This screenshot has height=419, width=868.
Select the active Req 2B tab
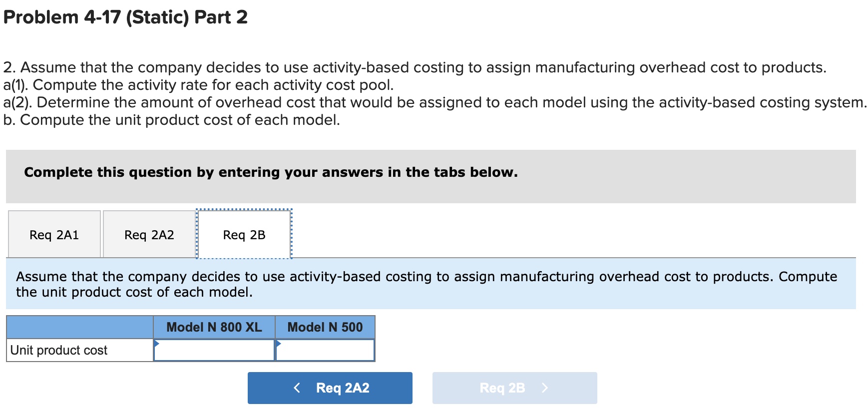pos(244,234)
